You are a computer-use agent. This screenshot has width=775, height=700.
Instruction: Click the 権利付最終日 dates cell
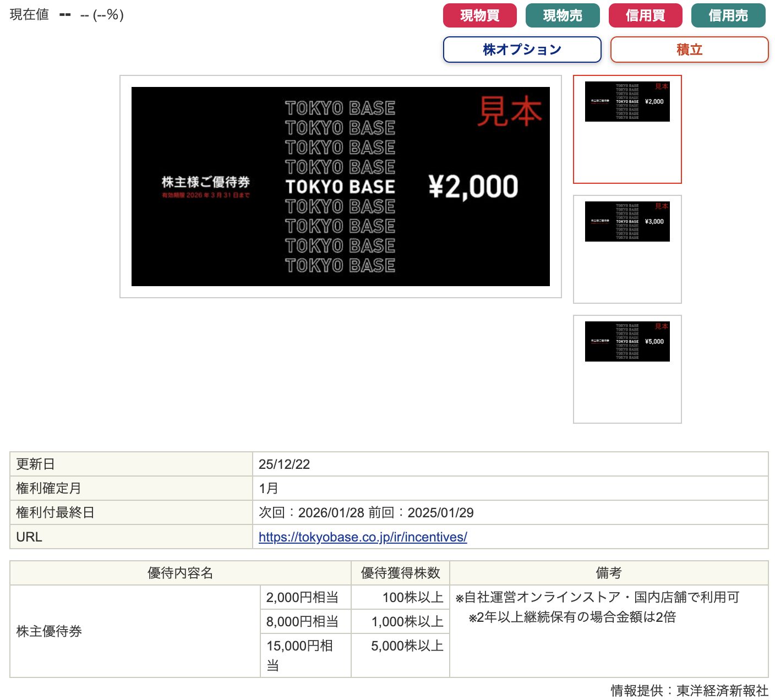(x=366, y=513)
